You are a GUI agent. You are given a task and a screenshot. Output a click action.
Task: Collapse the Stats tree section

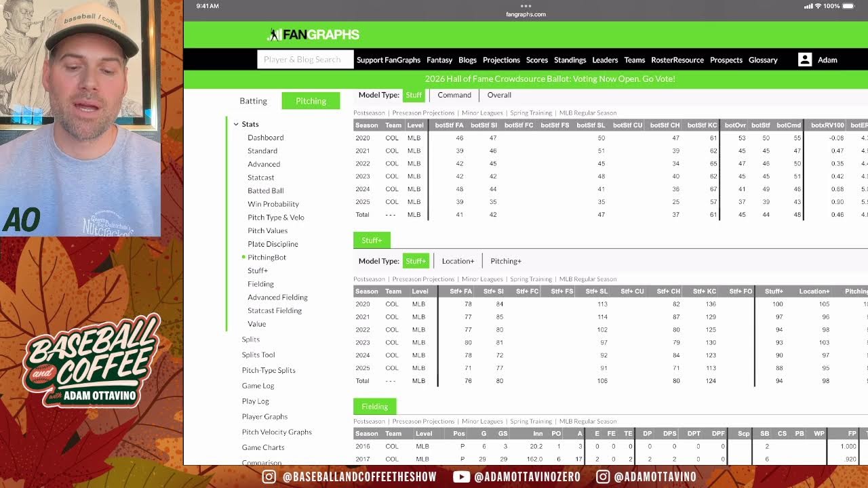(236, 124)
